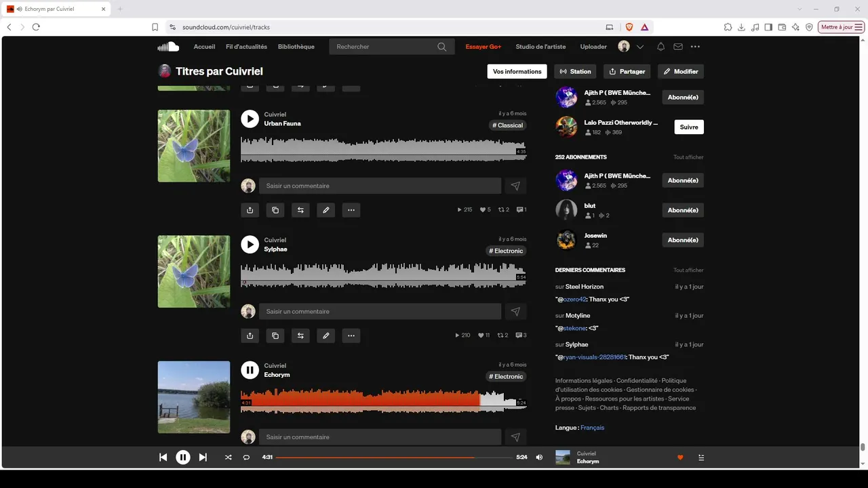Toggle shuffle in the player bar
The width and height of the screenshot is (868, 488).
point(229,457)
